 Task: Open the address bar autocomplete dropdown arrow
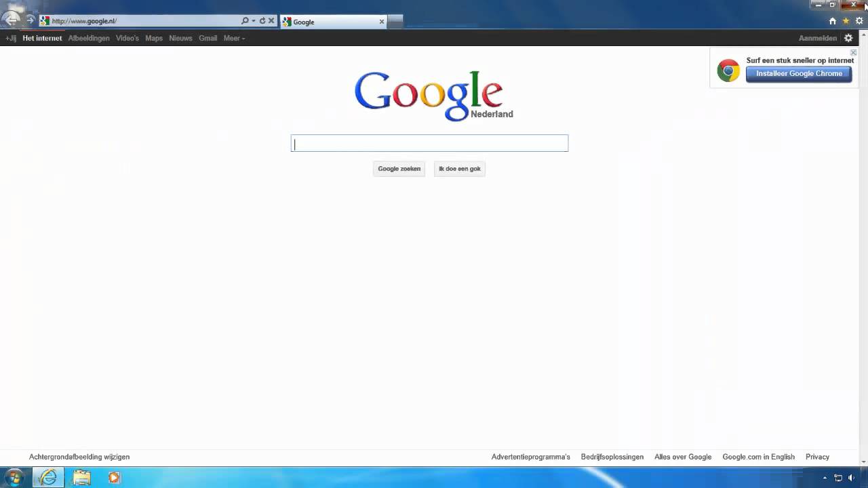[254, 21]
